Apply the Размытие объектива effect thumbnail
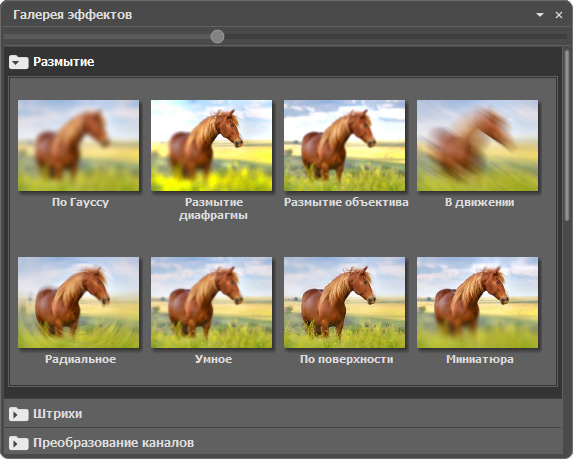 click(x=345, y=145)
